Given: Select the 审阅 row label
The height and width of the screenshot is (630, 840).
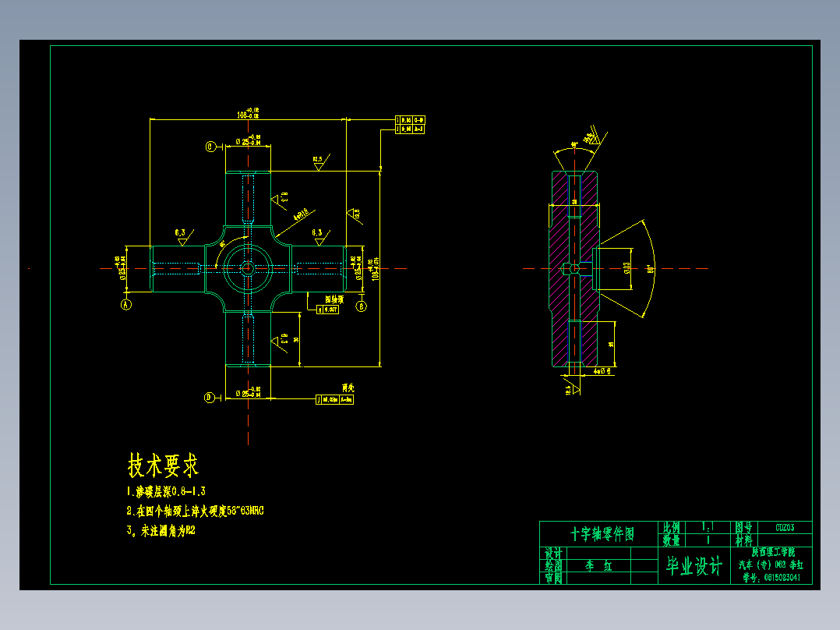Looking at the screenshot, I should (553, 578).
